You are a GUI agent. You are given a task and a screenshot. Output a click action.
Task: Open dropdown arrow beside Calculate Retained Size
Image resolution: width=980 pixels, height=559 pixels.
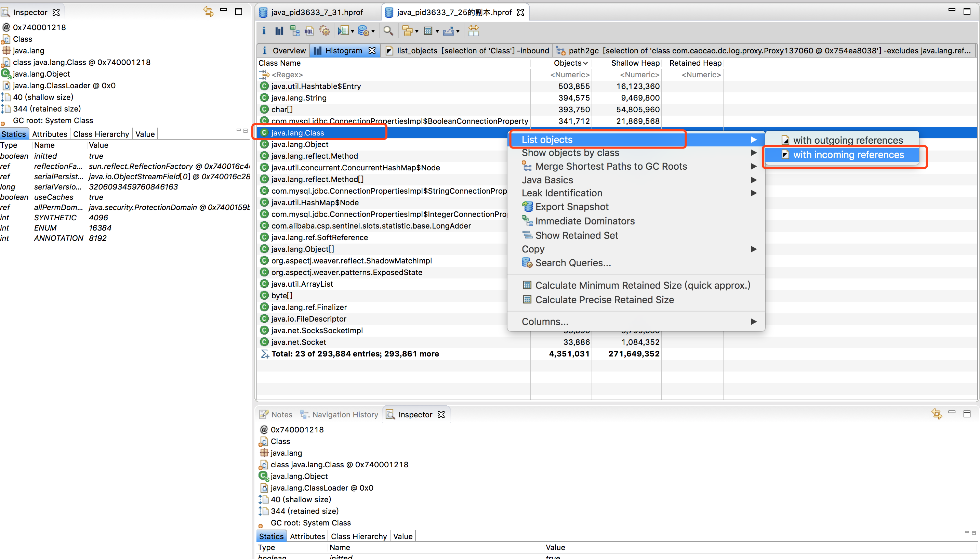[437, 31]
